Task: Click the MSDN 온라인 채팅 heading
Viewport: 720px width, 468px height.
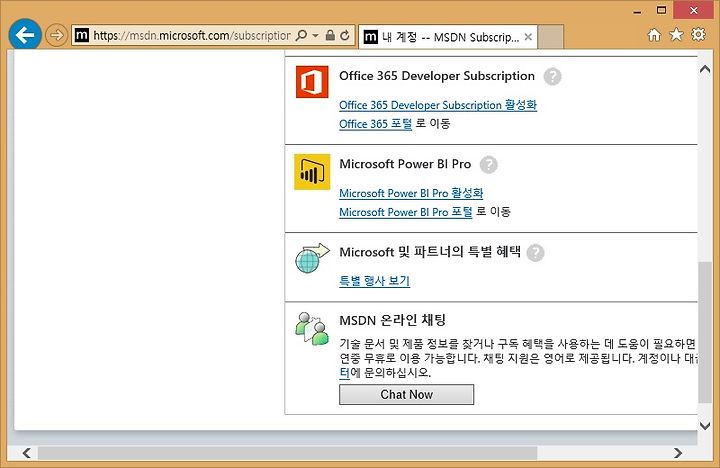Action: [x=393, y=320]
